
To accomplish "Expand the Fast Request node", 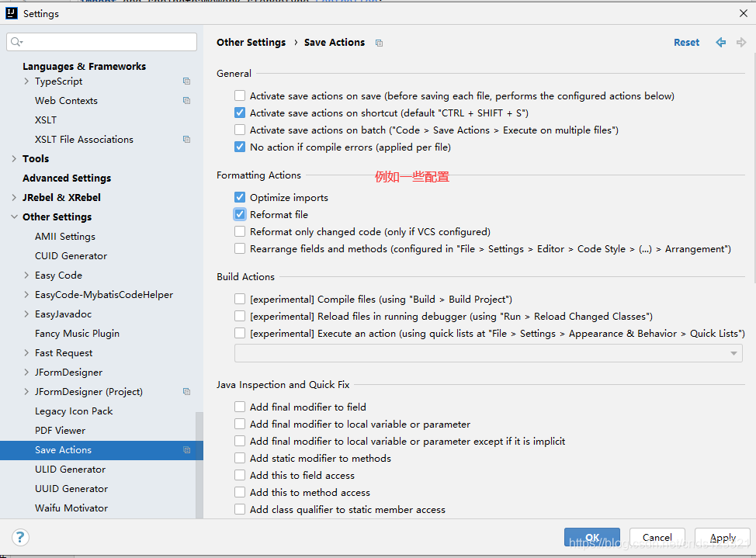I will [x=26, y=352].
